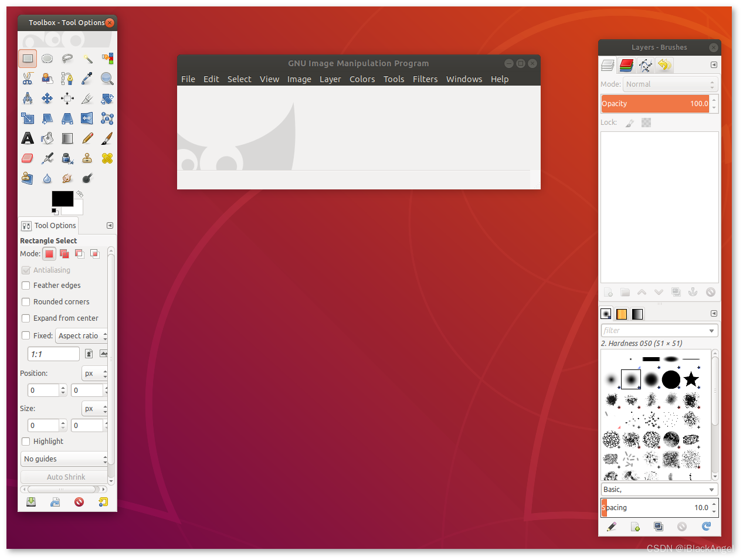Select the Select by Color tool
This screenshot has width=743, height=560.
107,59
